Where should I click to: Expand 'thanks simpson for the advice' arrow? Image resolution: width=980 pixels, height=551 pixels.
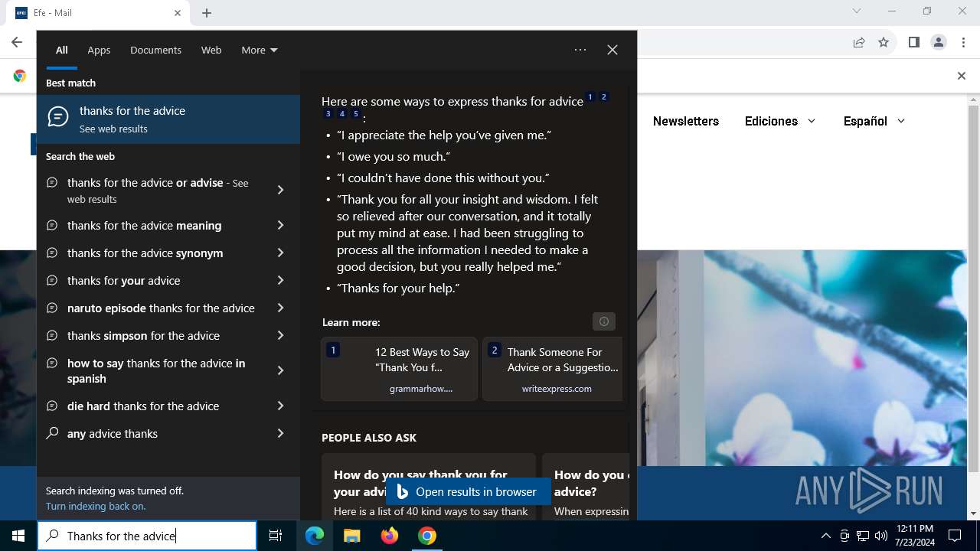pyautogui.click(x=280, y=336)
